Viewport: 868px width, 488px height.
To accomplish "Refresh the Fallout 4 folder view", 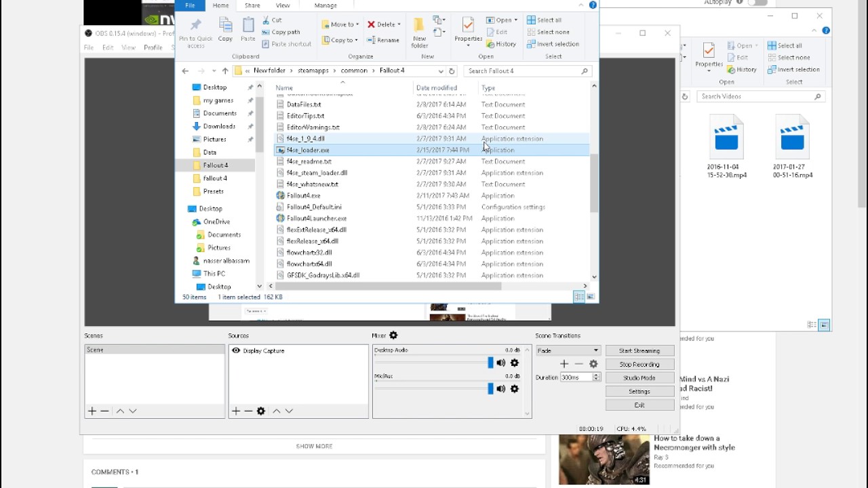I will (452, 70).
